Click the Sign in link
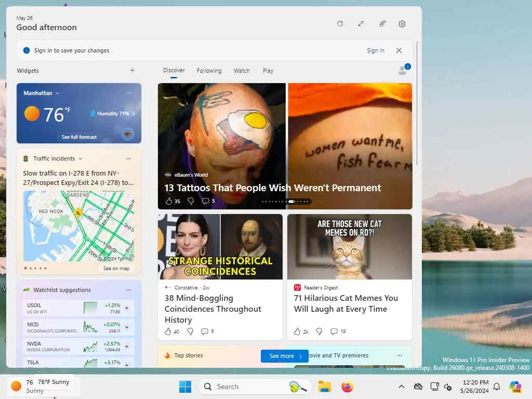Image resolution: width=532 pixels, height=399 pixels. tap(375, 50)
